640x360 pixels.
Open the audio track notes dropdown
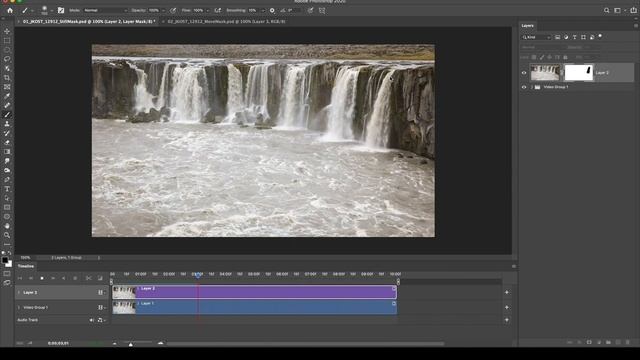coord(101,320)
